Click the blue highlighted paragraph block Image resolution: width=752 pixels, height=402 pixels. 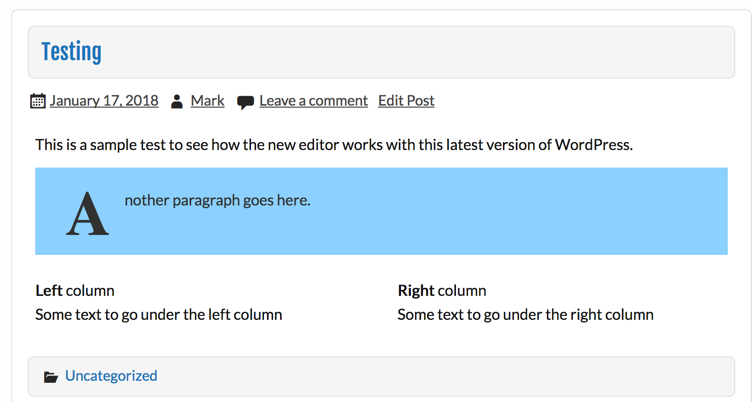pos(381,211)
